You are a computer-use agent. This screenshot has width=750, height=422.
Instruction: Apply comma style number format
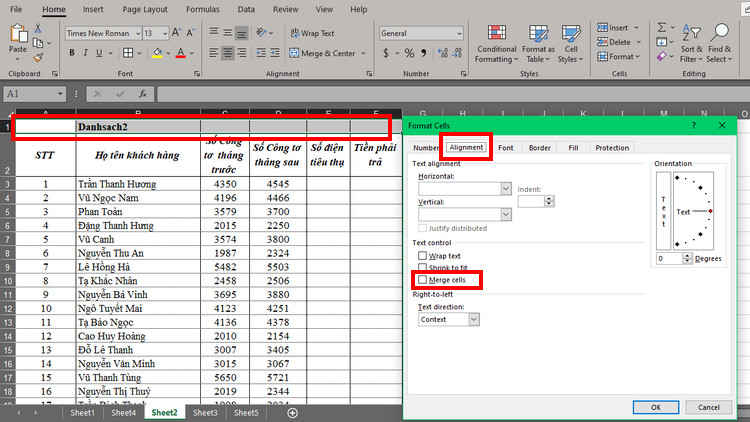pos(424,53)
